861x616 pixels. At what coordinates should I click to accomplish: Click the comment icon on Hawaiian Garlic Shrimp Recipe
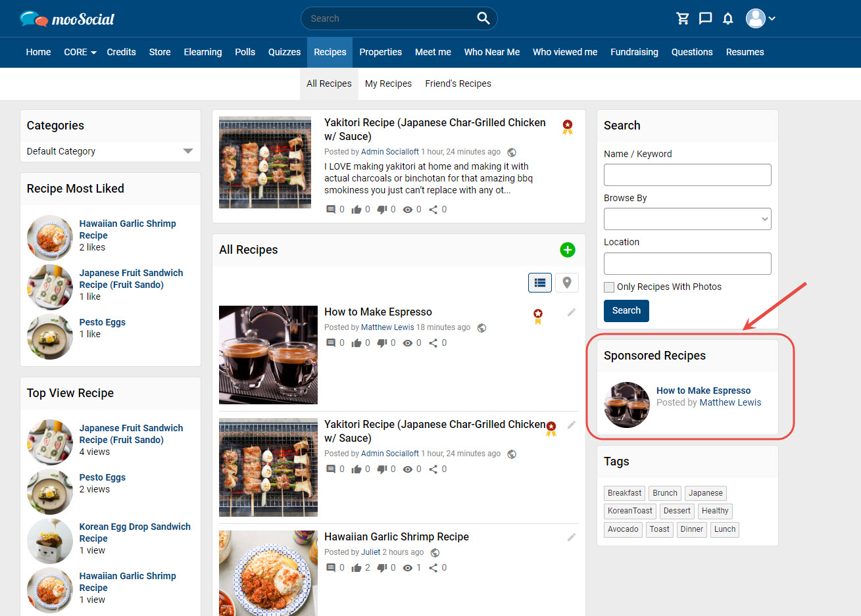click(x=331, y=568)
